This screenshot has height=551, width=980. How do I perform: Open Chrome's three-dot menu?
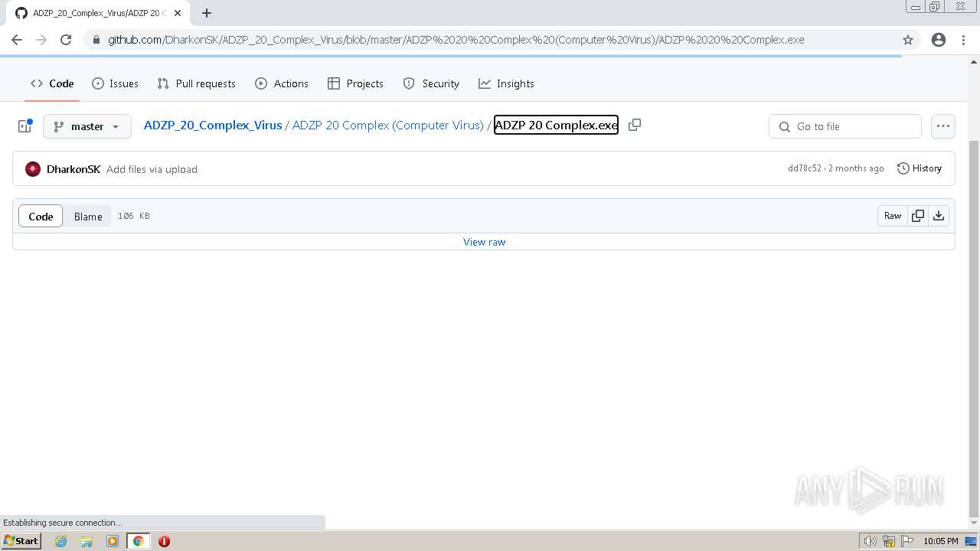coord(963,40)
